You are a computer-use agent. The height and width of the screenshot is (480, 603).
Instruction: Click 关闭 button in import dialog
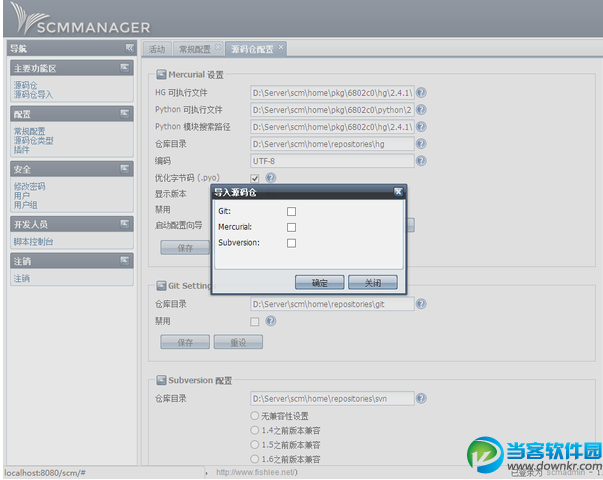(x=373, y=282)
